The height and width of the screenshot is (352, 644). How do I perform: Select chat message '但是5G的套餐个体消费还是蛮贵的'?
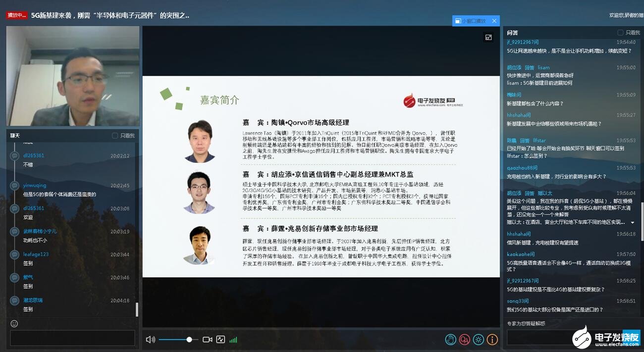pos(59,194)
